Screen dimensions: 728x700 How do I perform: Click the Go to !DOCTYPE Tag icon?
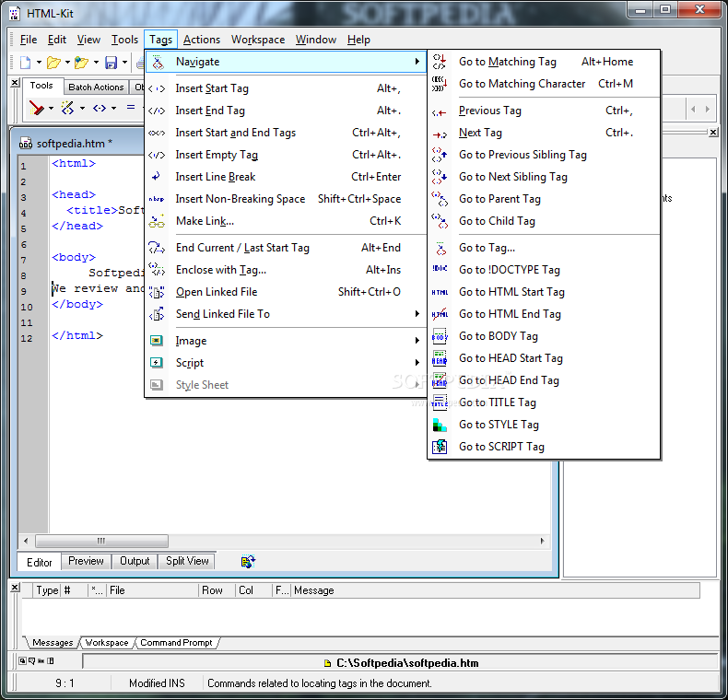[x=440, y=268]
